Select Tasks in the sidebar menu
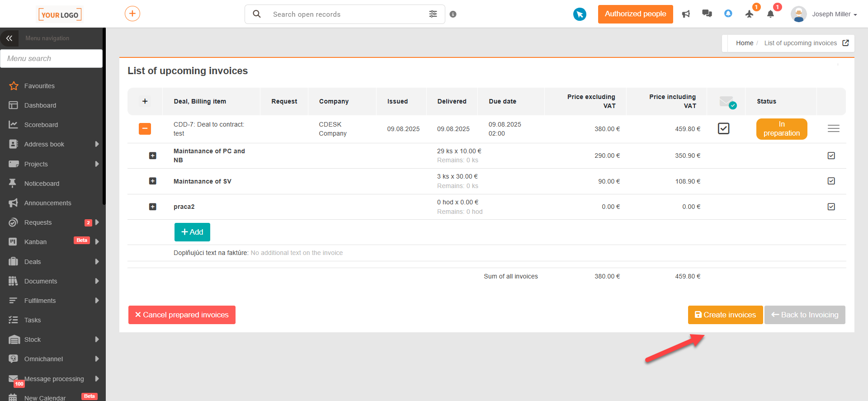The height and width of the screenshot is (401, 868). [x=33, y=320]
